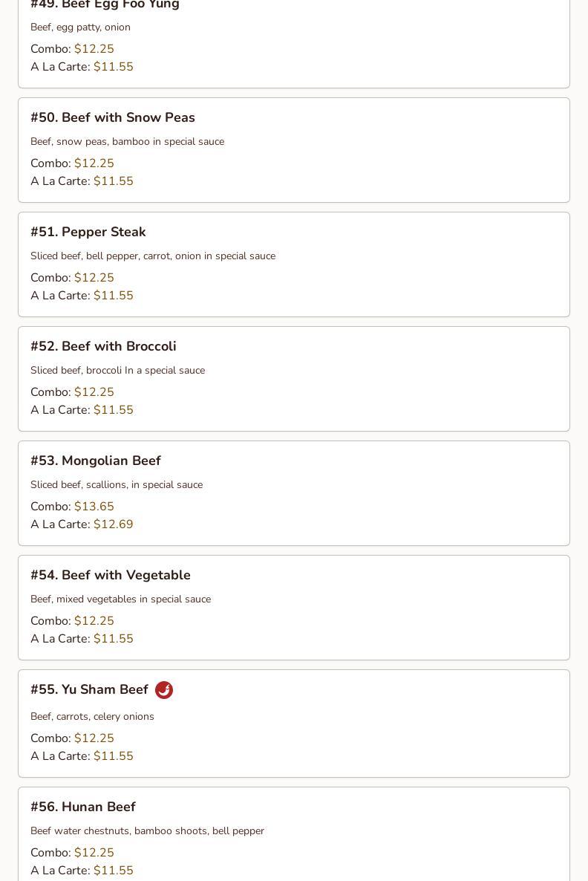Pick the Pepper Steak A La Carte price
The width and height of the screenshot is (588, 881).
point(114,296)
